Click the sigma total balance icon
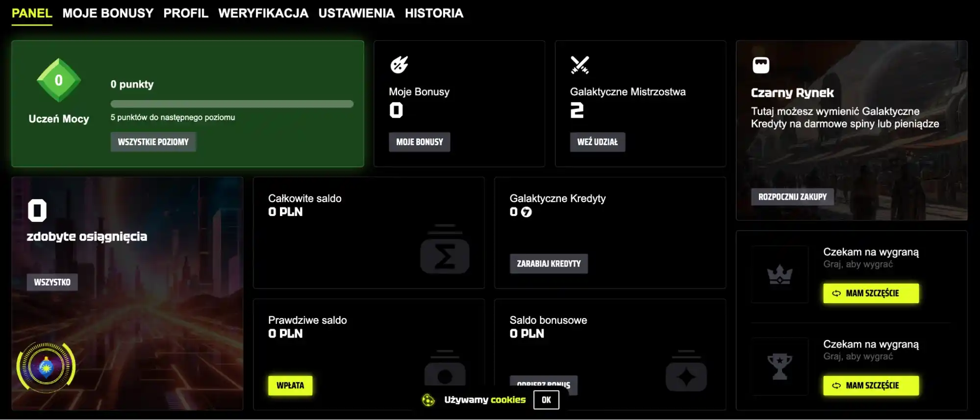 click(x=445, y=250)
